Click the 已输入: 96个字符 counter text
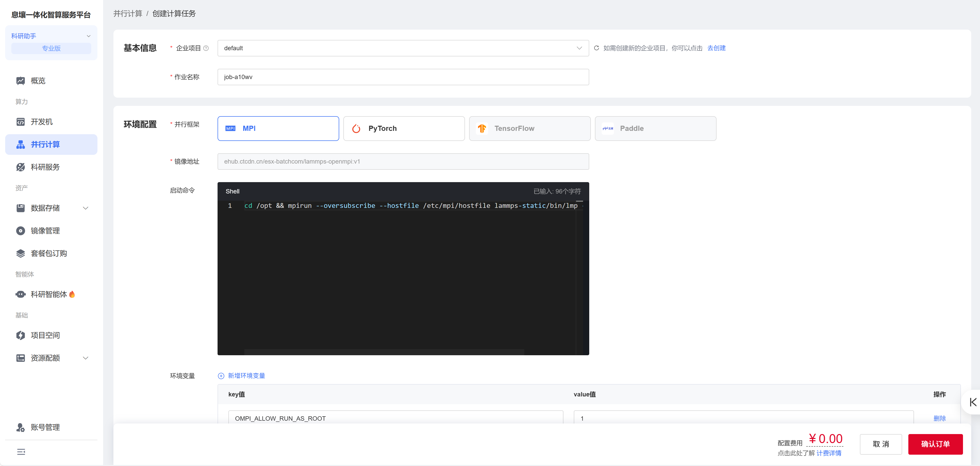 557,191
